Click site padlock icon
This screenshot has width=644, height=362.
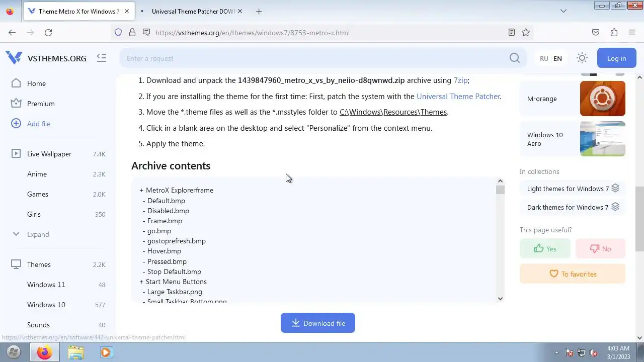pyautogui.click(x=132, y=33)
